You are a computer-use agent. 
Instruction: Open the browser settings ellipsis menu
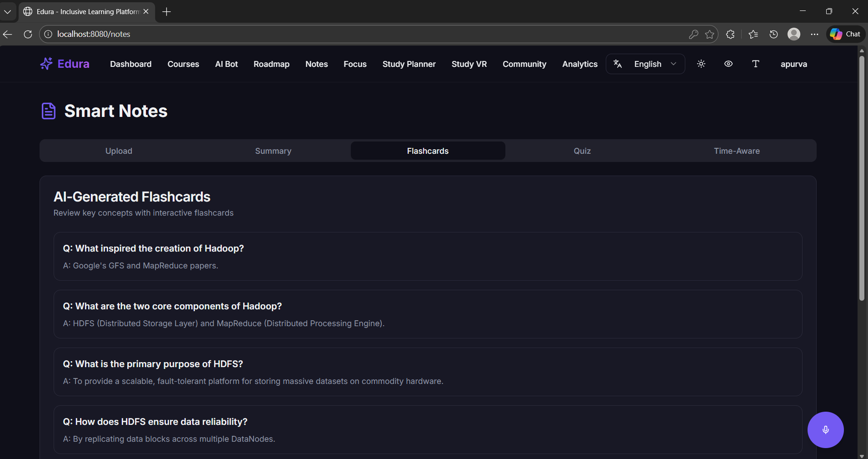pyautogui.click(x=814, y=34)
